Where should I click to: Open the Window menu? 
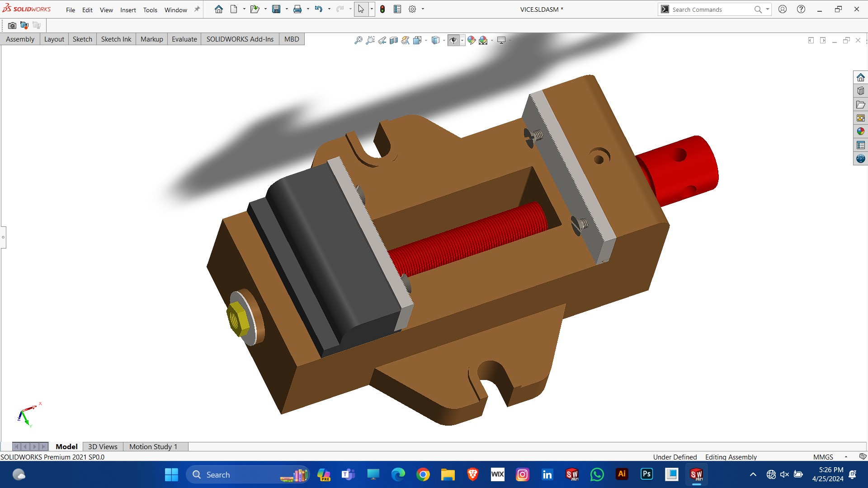click(x=175, y=9)
